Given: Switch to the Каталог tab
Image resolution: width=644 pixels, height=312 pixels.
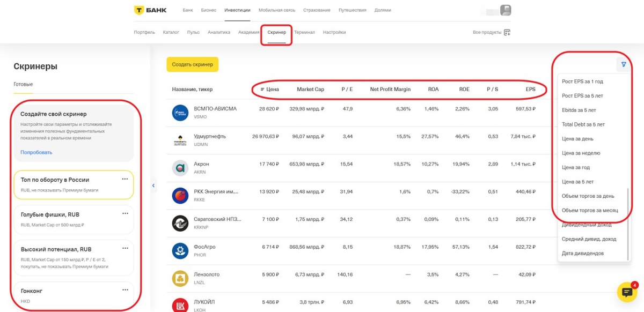Looking at the screenshot, I should (171, 32).
